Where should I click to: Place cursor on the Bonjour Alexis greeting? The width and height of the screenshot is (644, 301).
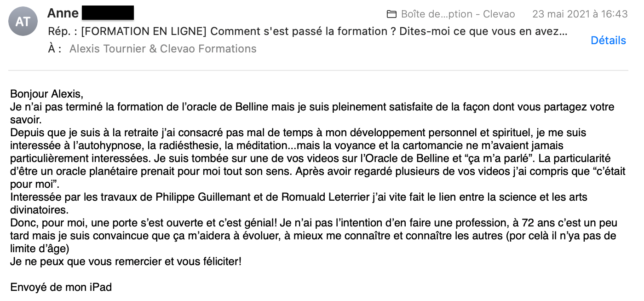tap(47, 95)
